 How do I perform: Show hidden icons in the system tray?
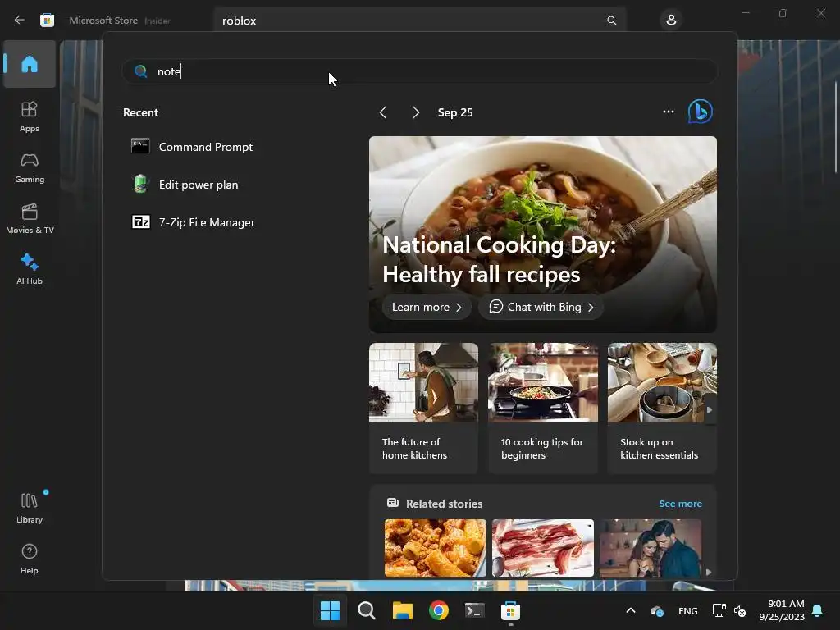tap(631, 610)
